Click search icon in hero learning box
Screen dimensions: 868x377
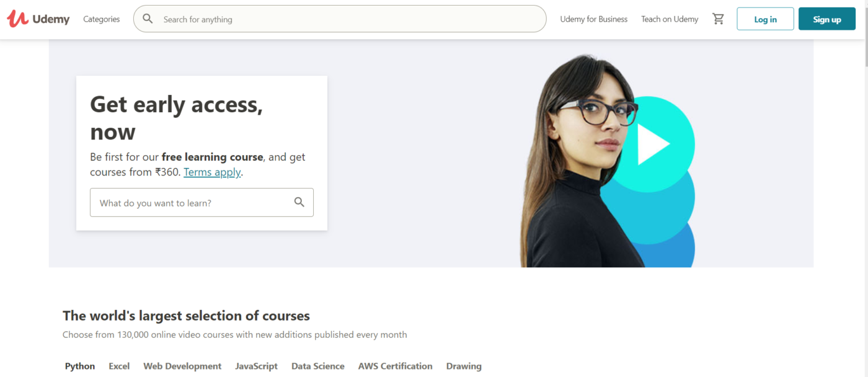pos(299,202)
